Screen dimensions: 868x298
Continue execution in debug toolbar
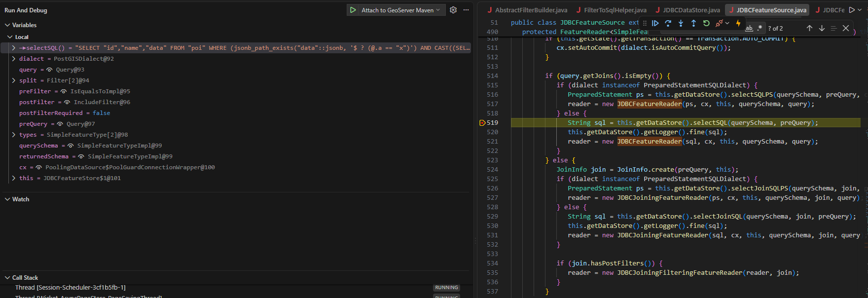pos(655,23)
